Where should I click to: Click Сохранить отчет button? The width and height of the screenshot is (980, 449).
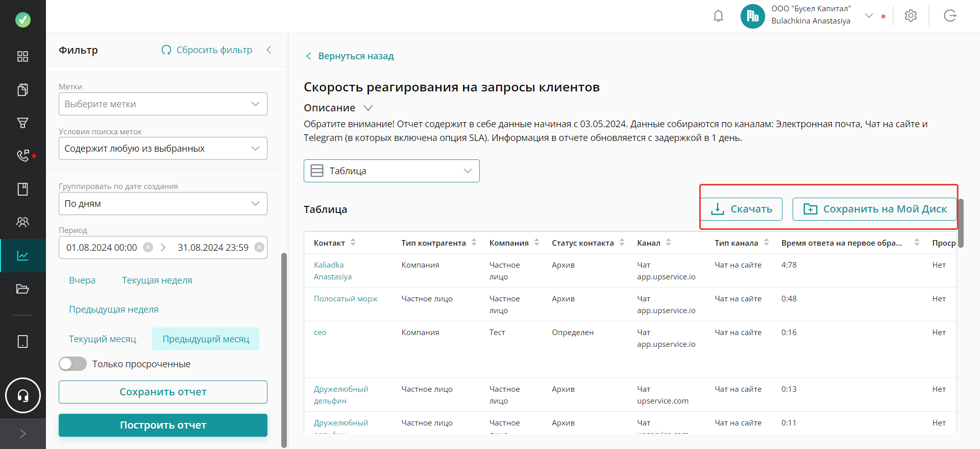(x=163, y=392)
